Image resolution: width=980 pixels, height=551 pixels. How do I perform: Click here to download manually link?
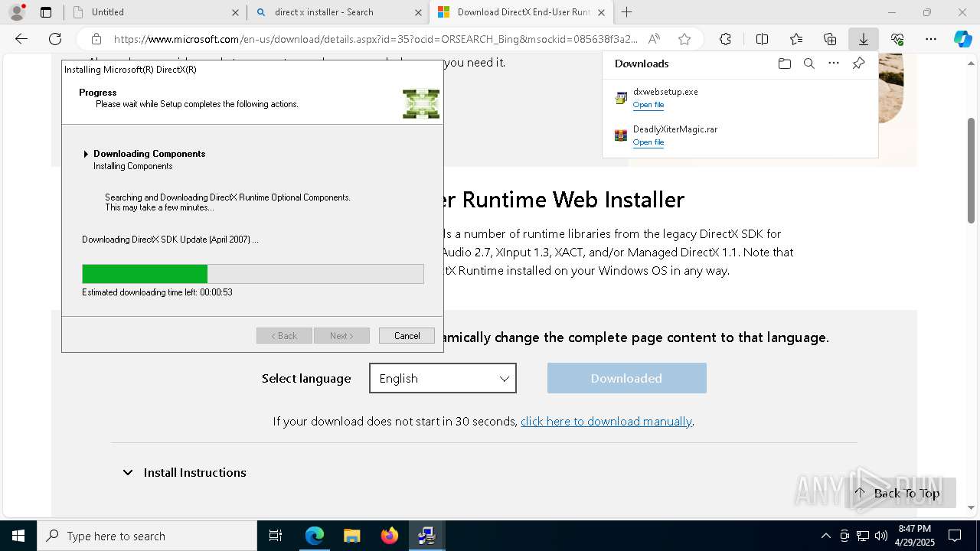tap(606, 421)
